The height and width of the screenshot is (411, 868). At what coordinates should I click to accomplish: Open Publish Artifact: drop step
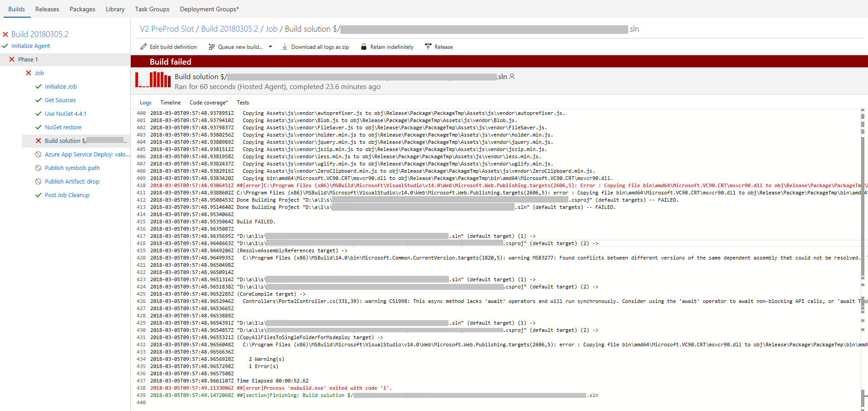click(x=72, y=182)
